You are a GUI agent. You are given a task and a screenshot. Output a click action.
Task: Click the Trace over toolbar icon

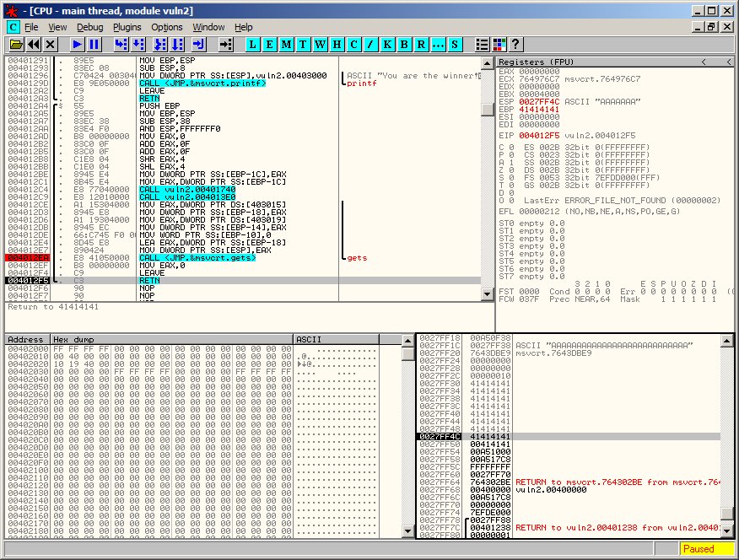pyautogui.click(x=177, y=44)
